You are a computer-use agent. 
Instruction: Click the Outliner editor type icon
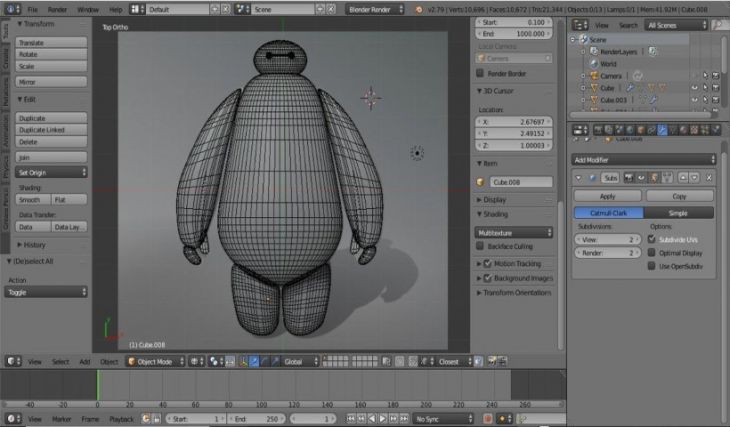(x=580, y=25)
